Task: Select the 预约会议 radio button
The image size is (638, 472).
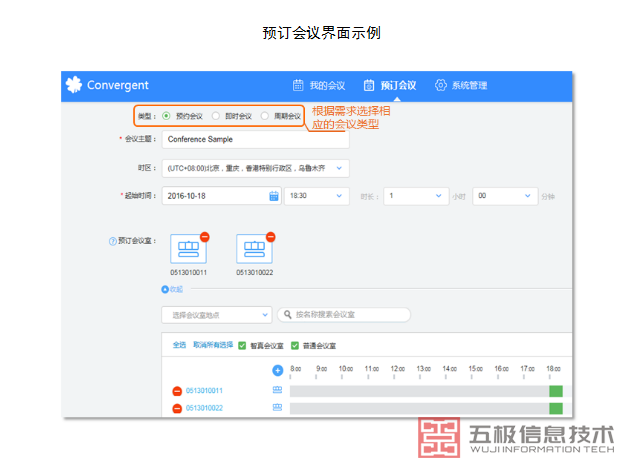Action: (166, 116)
